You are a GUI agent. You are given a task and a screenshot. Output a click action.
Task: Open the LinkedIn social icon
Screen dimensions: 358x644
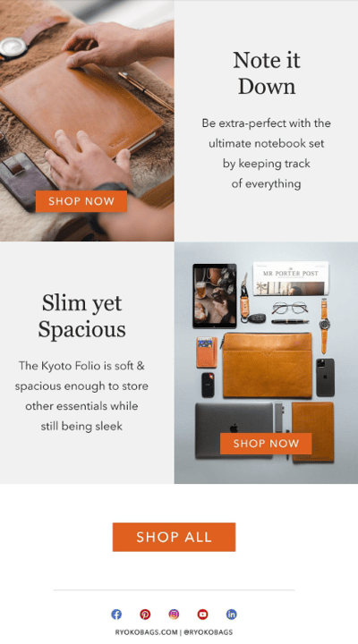pos(232,614)
